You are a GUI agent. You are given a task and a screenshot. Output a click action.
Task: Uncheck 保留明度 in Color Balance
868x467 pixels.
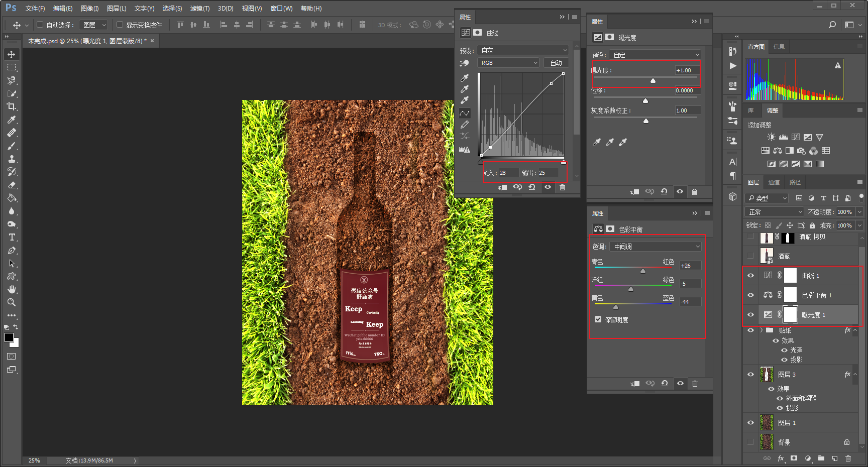(598, 319)
